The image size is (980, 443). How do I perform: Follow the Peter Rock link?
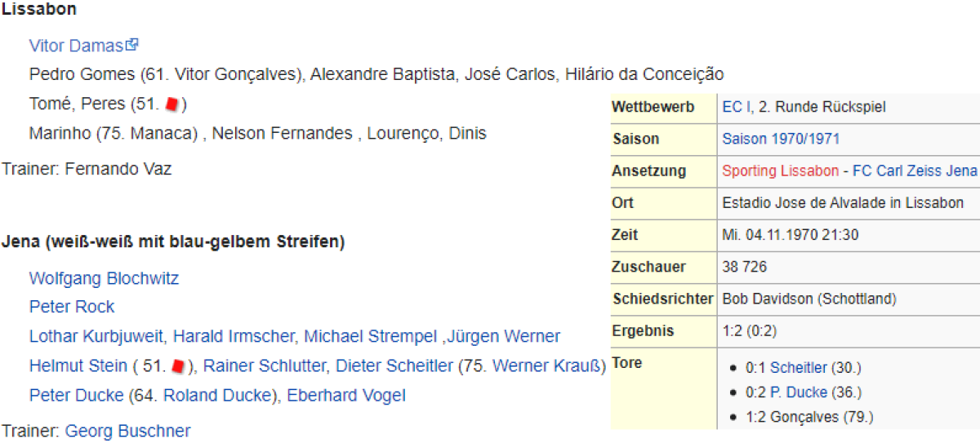coord(72,307)
